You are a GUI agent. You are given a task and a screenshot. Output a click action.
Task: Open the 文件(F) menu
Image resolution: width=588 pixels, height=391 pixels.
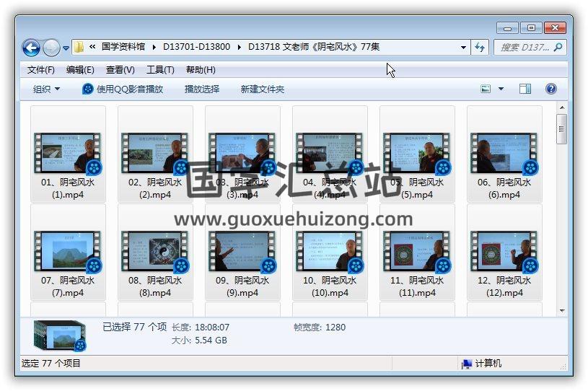point(40,70)
